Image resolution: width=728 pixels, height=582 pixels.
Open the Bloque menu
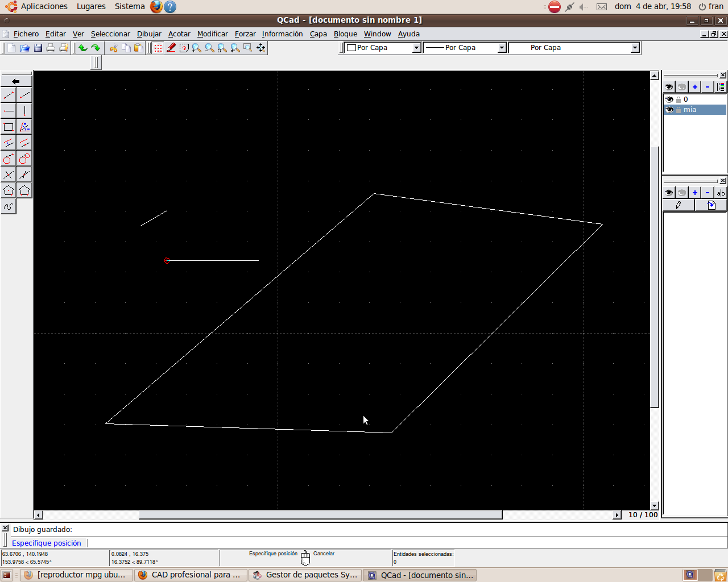[345, 34]
